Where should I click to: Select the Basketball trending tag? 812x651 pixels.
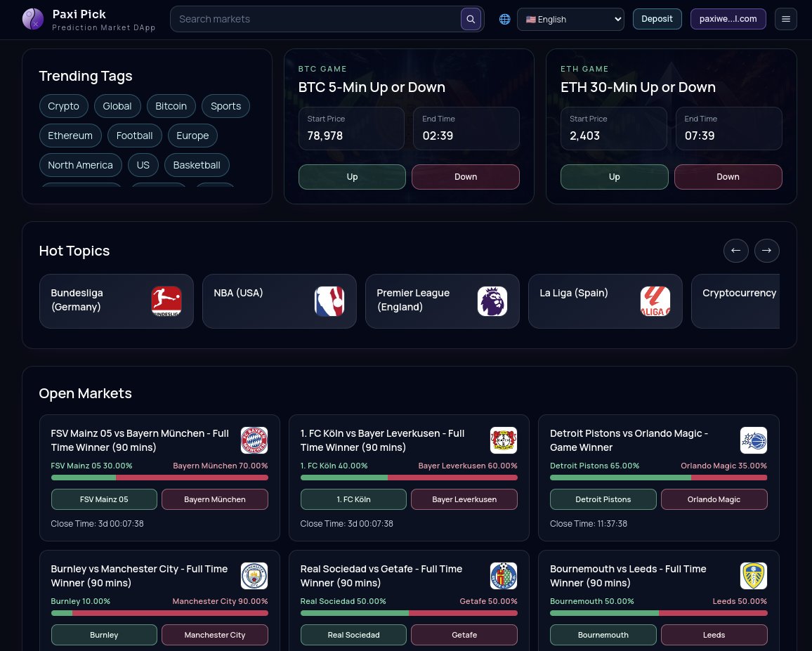click(197, 165)
